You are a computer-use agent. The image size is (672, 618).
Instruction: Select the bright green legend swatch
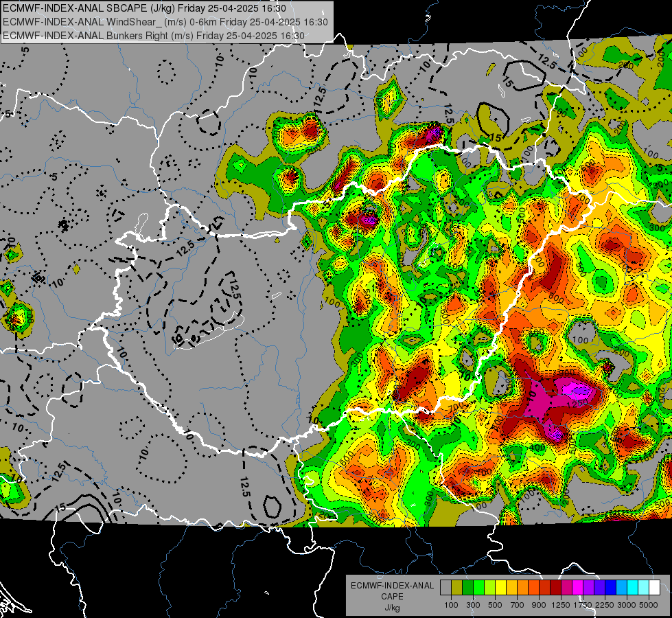tap(478, 588)
